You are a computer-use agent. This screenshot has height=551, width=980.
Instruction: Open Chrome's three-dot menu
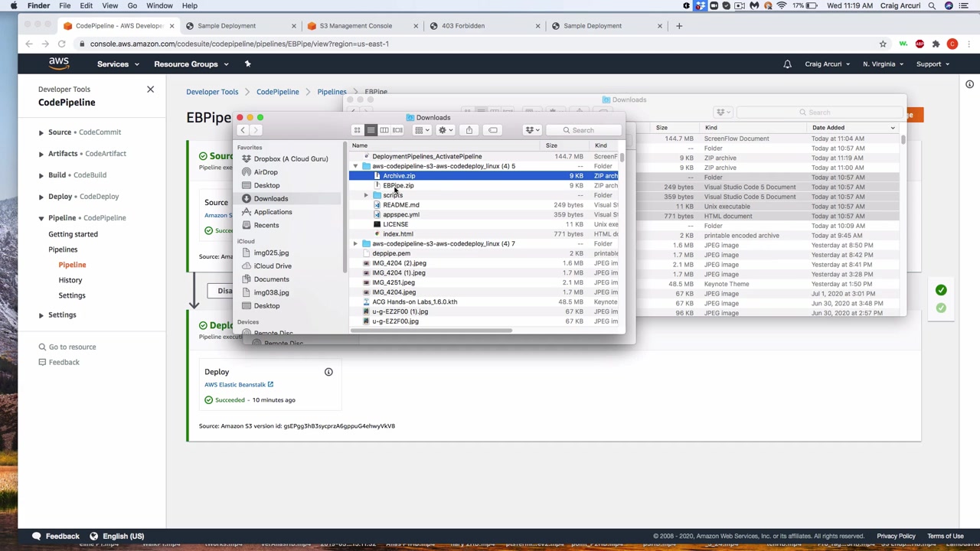[968, 44]
